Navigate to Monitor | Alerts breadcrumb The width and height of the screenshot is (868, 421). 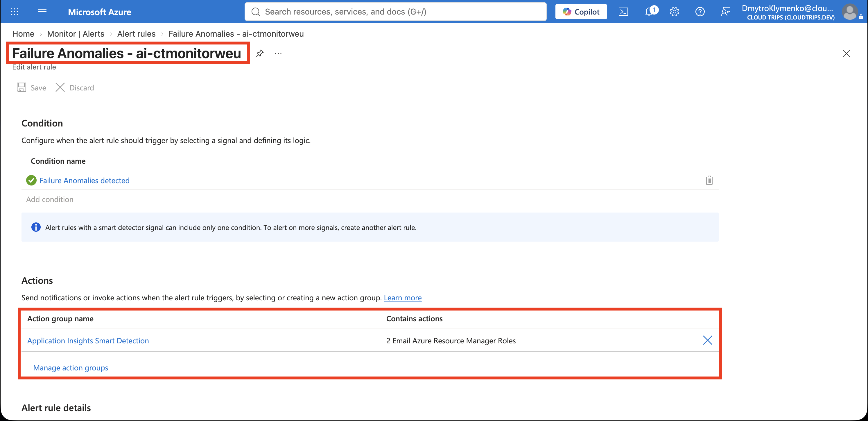pos(76,34)
